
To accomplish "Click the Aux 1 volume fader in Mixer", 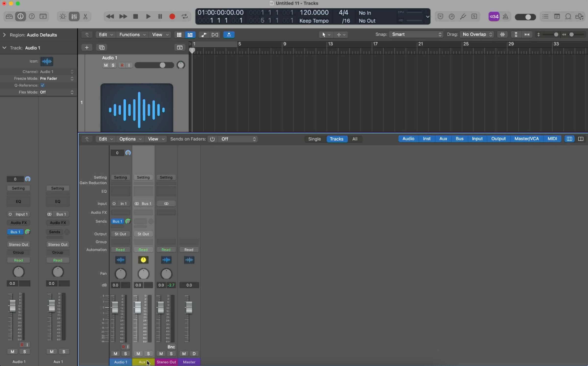I will 138,307.
